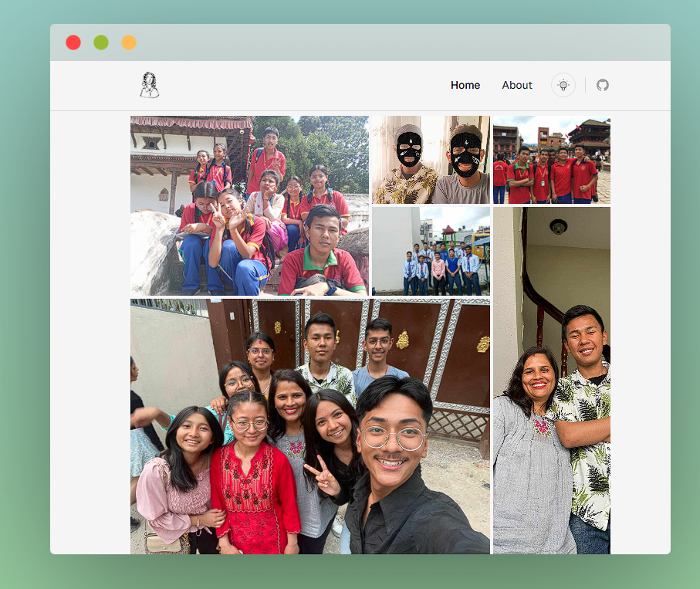Minimize the window with yellow button
Image resolution: width=700 pixels, height=589 pixels.
coord(128,42)
